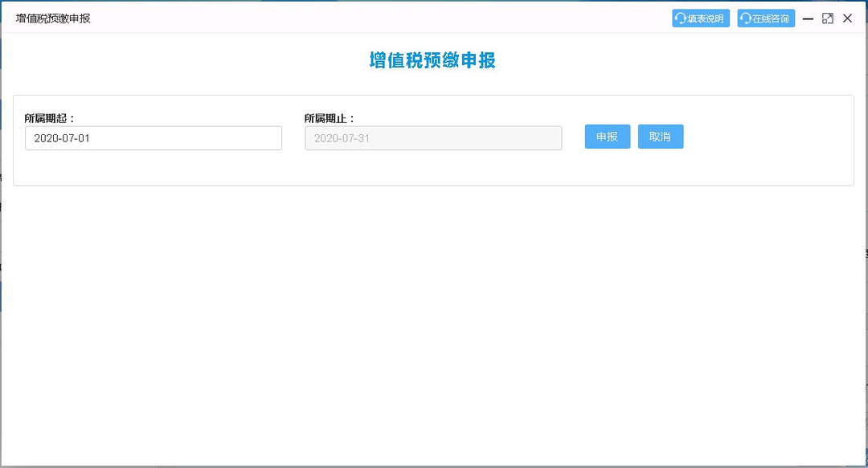This screenshot has height=468, width=868.
Task: Click the 申报 submit button
Action: (608, 137)
